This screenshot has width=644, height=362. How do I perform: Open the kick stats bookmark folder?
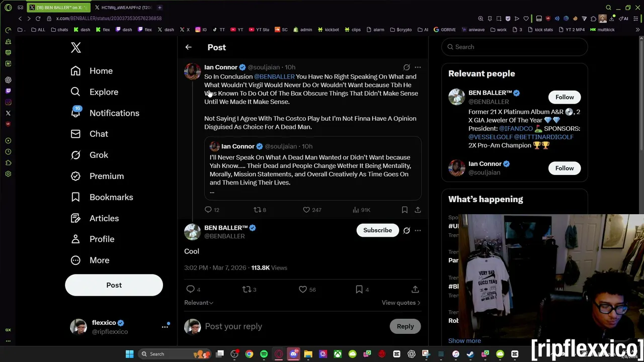(x=540, y=30)
